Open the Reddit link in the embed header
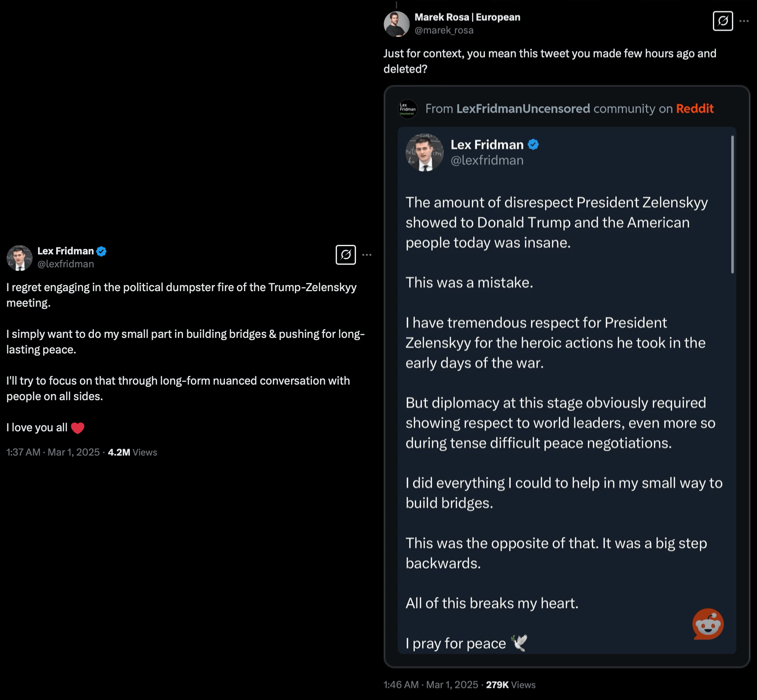The image size is (757, 700). 695,109
